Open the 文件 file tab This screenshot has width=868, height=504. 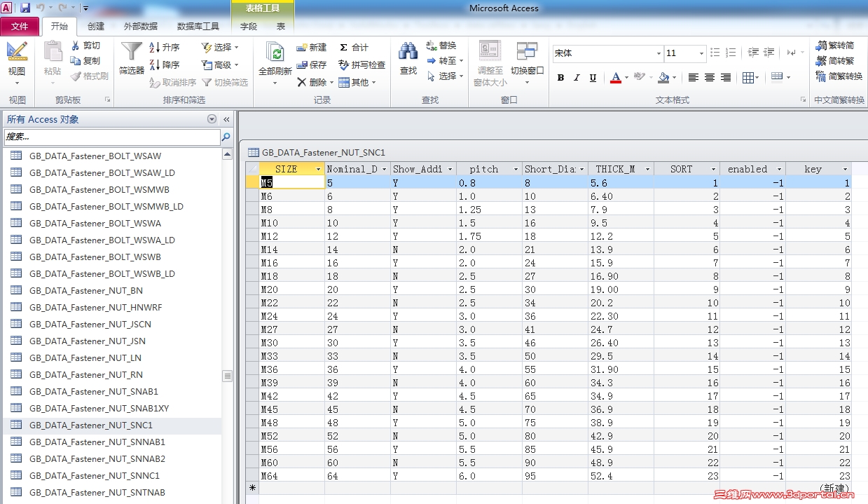pos(20,26)
